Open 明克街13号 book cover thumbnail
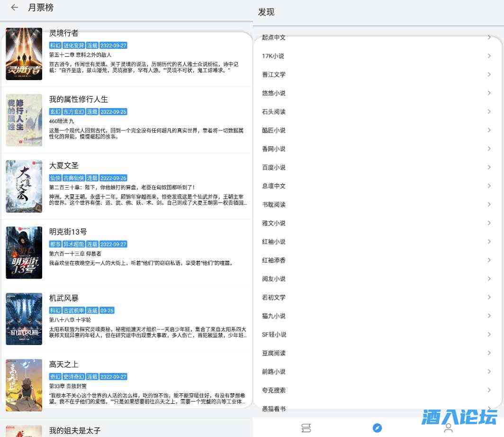504x437 pixels. click(24, 253)
